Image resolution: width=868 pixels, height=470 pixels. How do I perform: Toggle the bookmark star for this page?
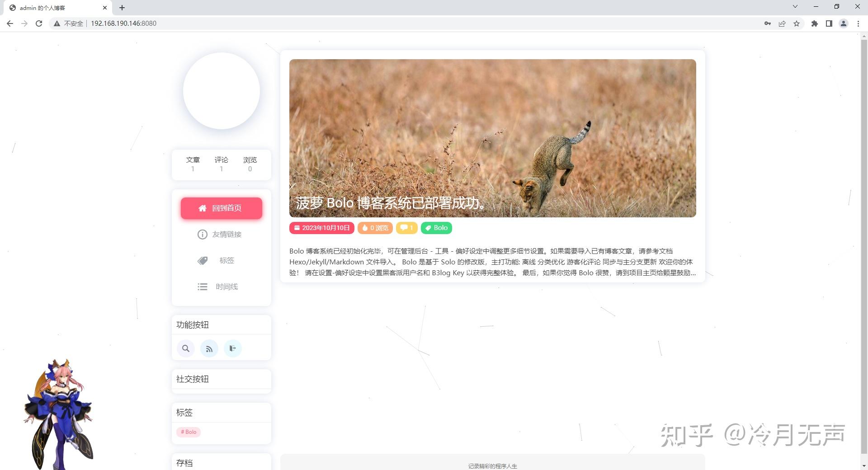coord(797,23)
